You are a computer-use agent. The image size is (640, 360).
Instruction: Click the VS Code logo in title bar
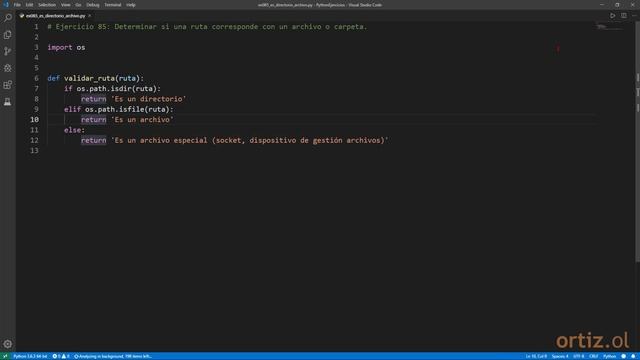click(x=6, y=5)
